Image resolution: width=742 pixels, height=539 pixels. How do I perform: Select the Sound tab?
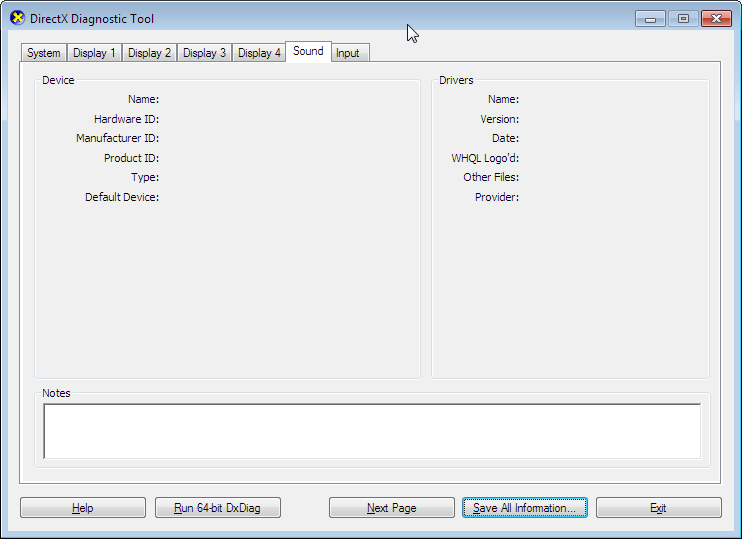click(x=308, y=51)
